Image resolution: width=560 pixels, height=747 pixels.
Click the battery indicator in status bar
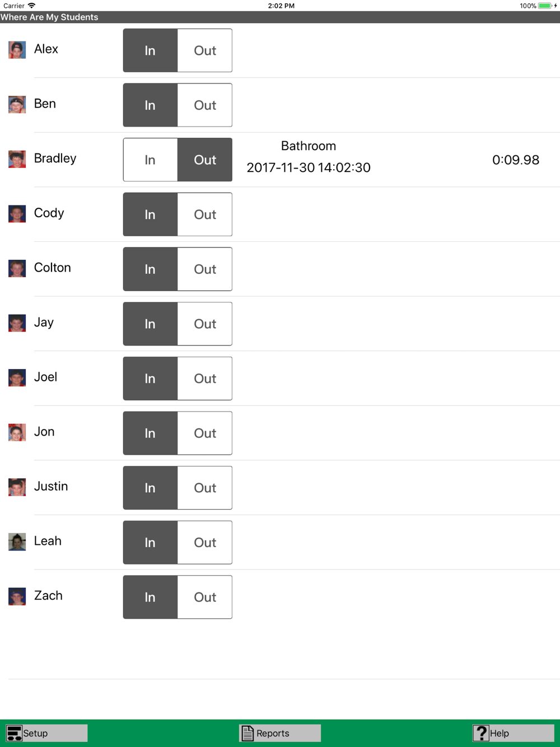[x=545, y=6]
